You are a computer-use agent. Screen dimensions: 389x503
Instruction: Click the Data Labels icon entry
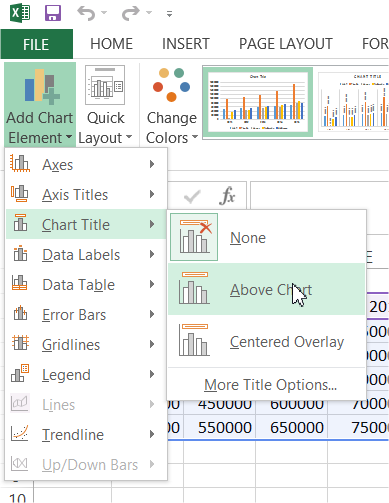pos(20,254)
